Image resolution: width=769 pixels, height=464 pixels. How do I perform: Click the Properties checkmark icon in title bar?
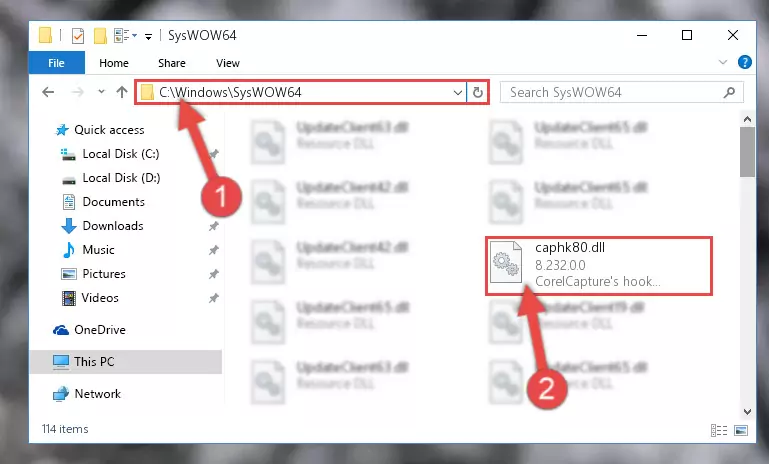pyautogui.click(x=77, y=36)
